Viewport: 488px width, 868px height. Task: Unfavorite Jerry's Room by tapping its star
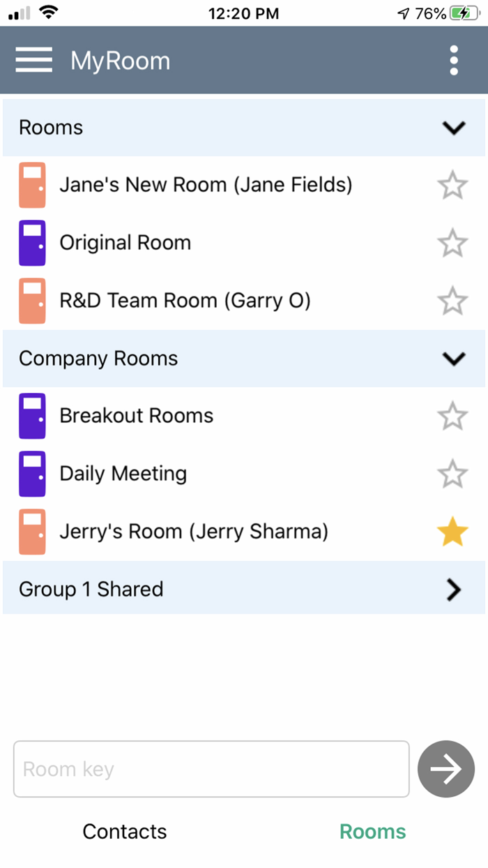tap(452, 531)
